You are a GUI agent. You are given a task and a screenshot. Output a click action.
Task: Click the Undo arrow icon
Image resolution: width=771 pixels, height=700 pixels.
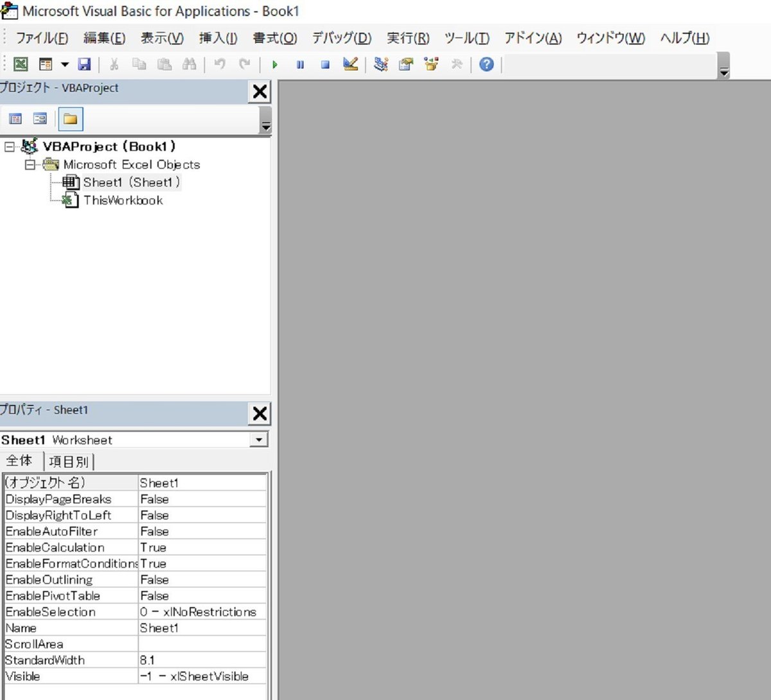(x=220, y=64)
